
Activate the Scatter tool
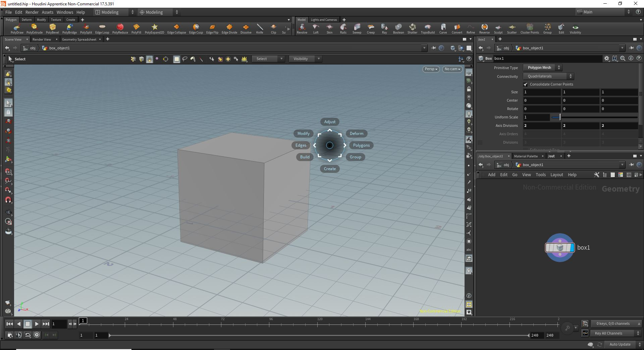(x=512, y=29)
